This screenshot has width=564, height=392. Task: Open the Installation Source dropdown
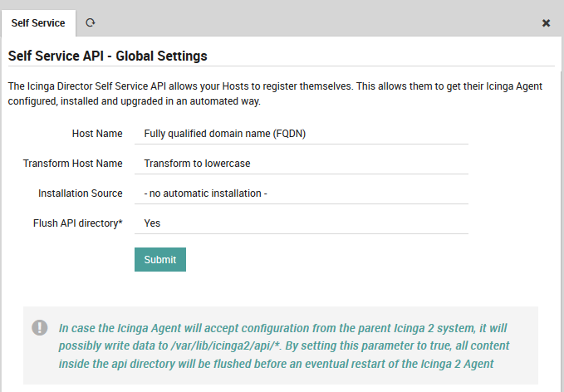(301, 194)
